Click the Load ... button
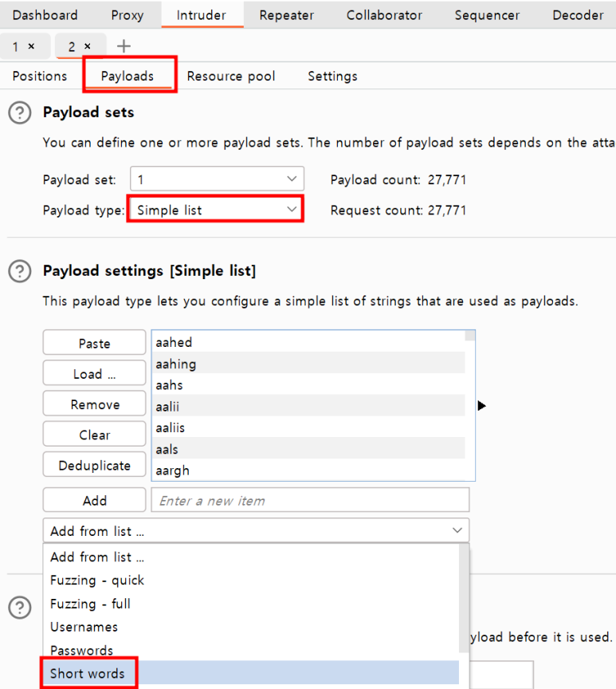The height and width of the screenshot is (689, 616). (94, 374)
